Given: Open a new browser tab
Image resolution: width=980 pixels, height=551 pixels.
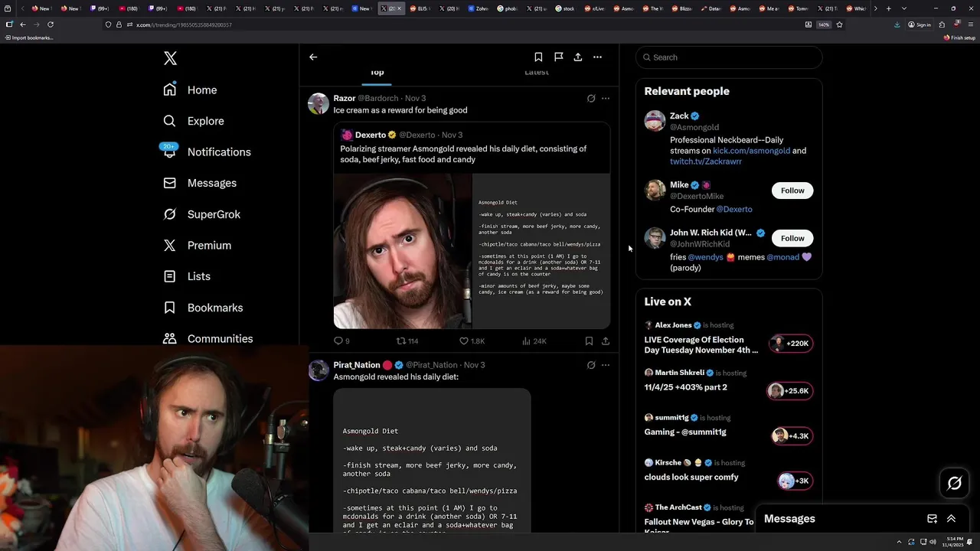Looking at the screenshot, I should click(x=888, y=8).
